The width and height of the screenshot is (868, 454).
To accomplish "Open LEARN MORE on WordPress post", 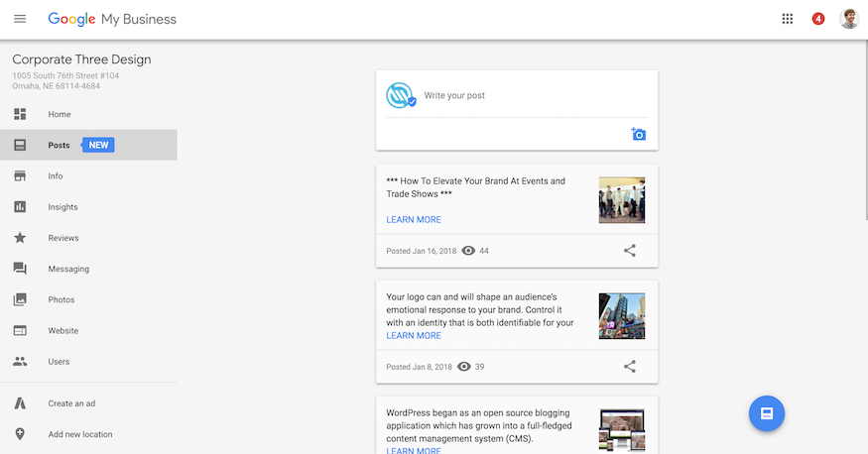I will (414, 450).
